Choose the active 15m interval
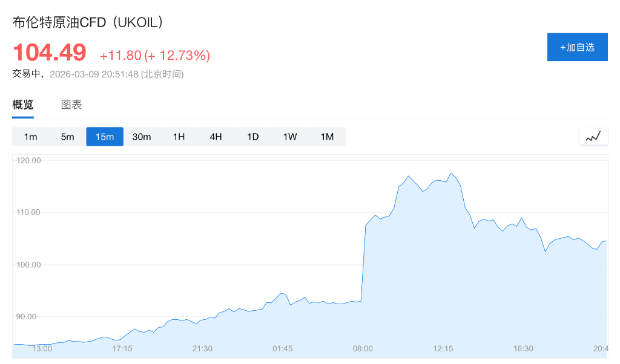The image size is (620, 364). 105,137
